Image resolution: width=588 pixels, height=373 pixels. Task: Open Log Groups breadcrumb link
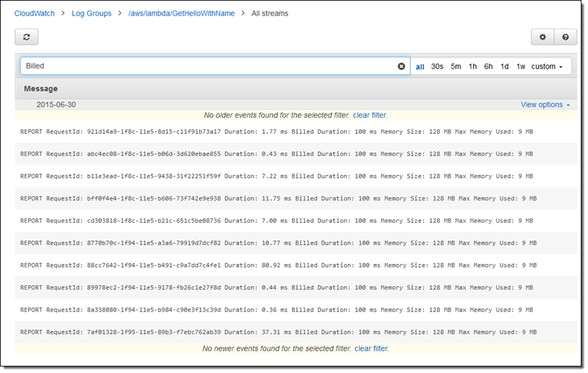pyautogui.click(x=91, y=13)
